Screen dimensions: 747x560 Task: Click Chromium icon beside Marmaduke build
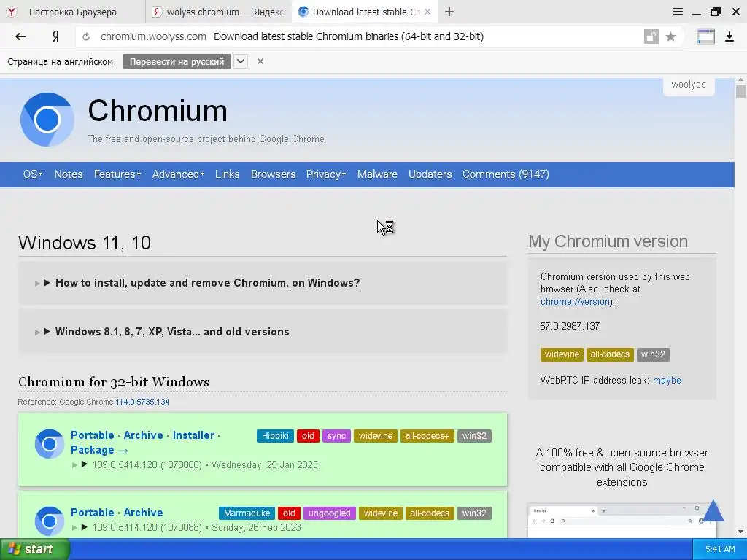pos(49,521)
